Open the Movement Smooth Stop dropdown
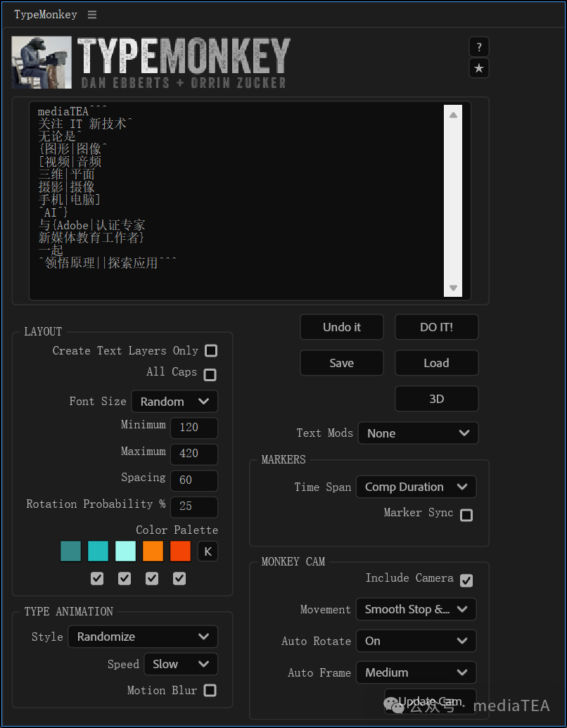Viewport: 567px width, 728px height. pyautogui.click(x=416, y=609)
